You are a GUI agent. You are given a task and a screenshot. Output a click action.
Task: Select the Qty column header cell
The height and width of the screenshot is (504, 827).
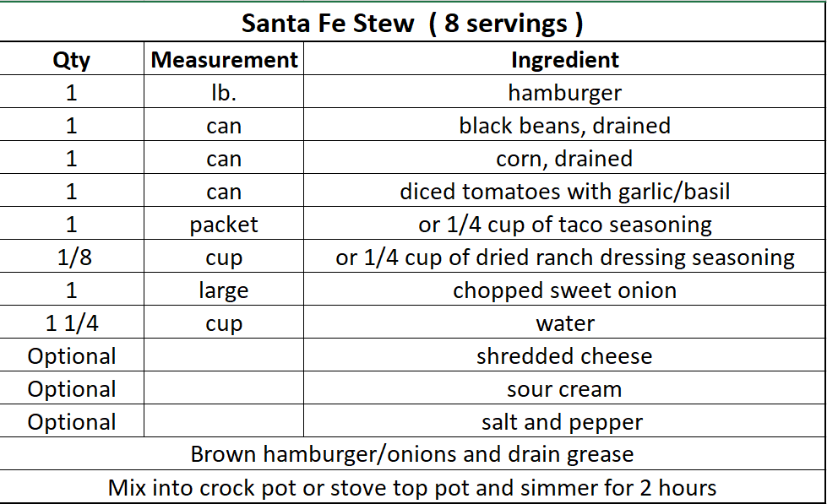tap(71, 60)
